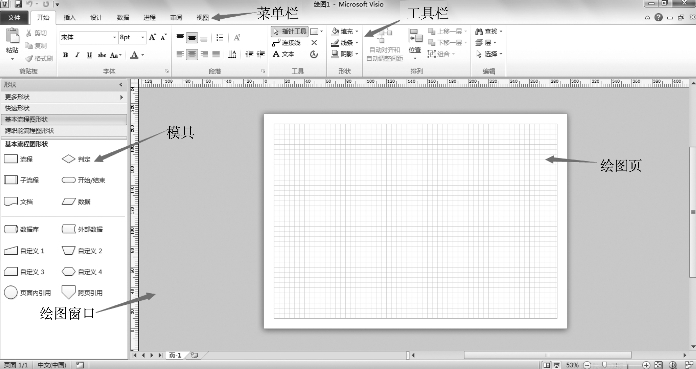The image size is (696, 369).
Task: Click the Text Block rotate tool icon
Action: 314,54
